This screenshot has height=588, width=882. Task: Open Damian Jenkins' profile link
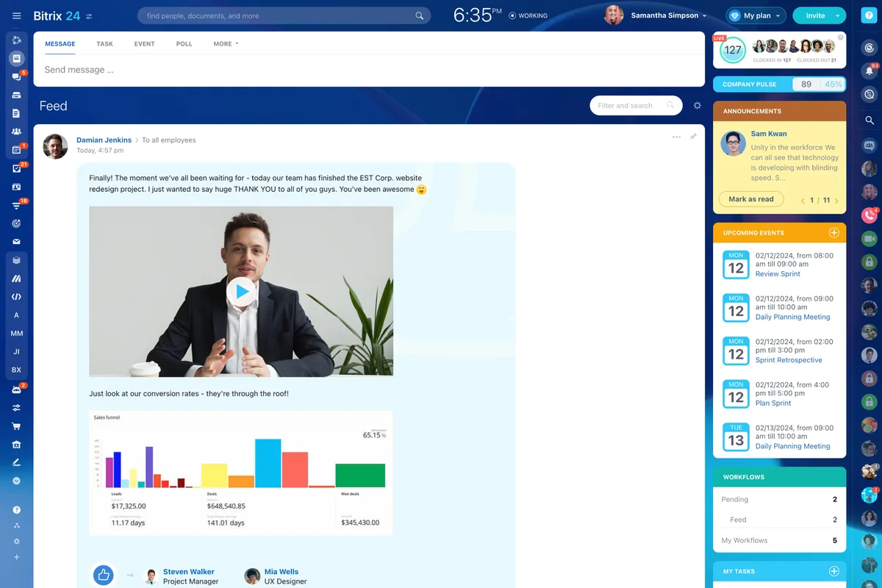tap(104, 140)
